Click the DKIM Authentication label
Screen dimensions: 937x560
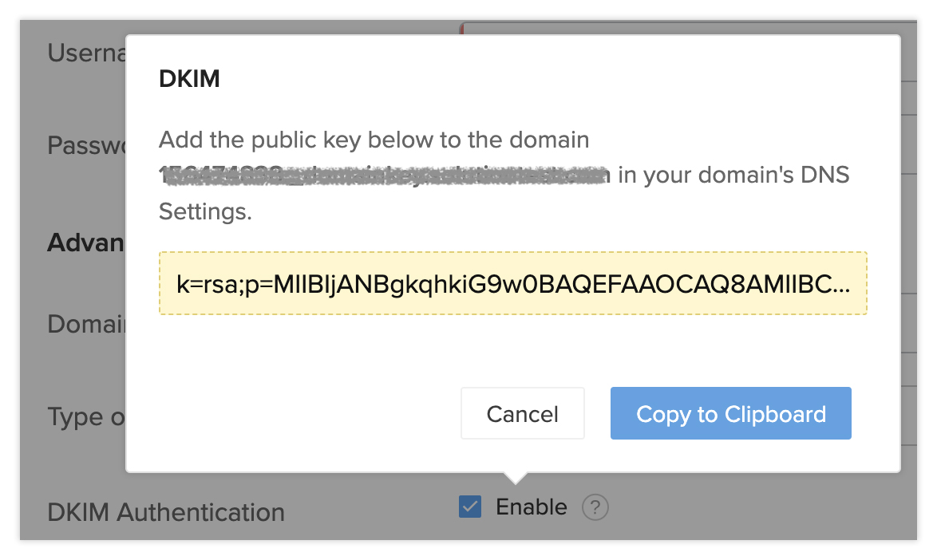point(166,511)
